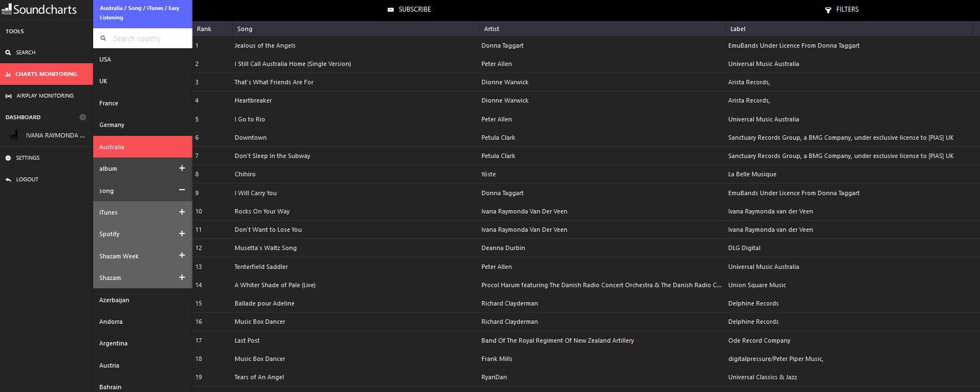
Task: Click song 'I Go to Rio'
Action: tap(250, 119)
